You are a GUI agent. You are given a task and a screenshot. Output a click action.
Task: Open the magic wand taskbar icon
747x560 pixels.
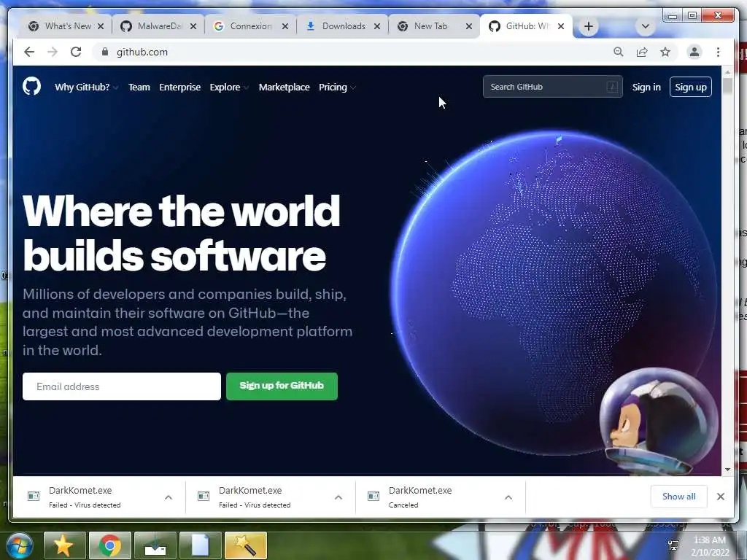[x=246, y=545]
